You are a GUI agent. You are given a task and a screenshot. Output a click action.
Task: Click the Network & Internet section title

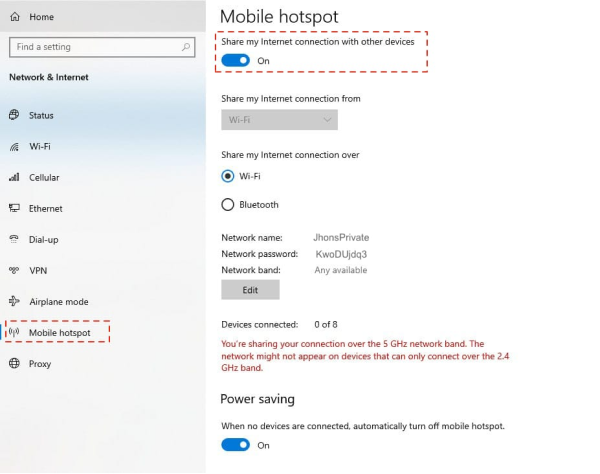point(49,77)
